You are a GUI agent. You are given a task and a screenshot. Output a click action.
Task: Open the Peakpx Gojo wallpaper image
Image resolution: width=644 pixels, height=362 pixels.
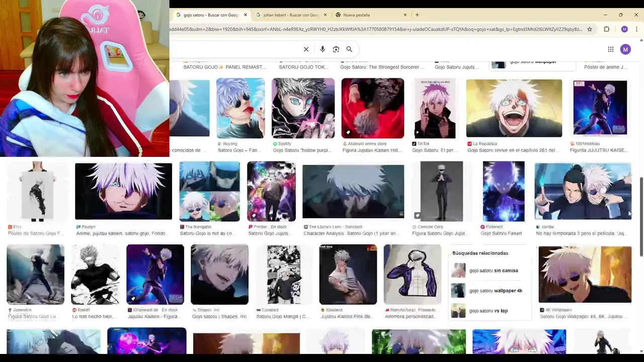click(x=123, y=191)
